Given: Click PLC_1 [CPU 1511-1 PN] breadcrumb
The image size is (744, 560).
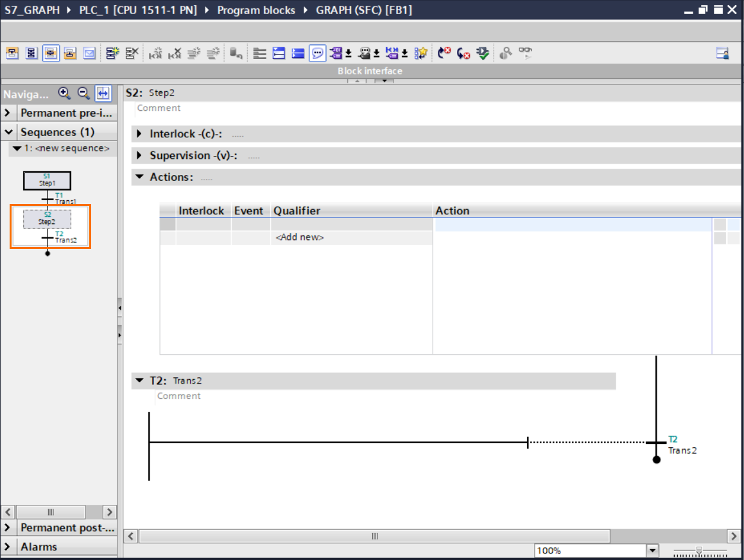Looking at the screenshot, I should [x=138, y=10].
